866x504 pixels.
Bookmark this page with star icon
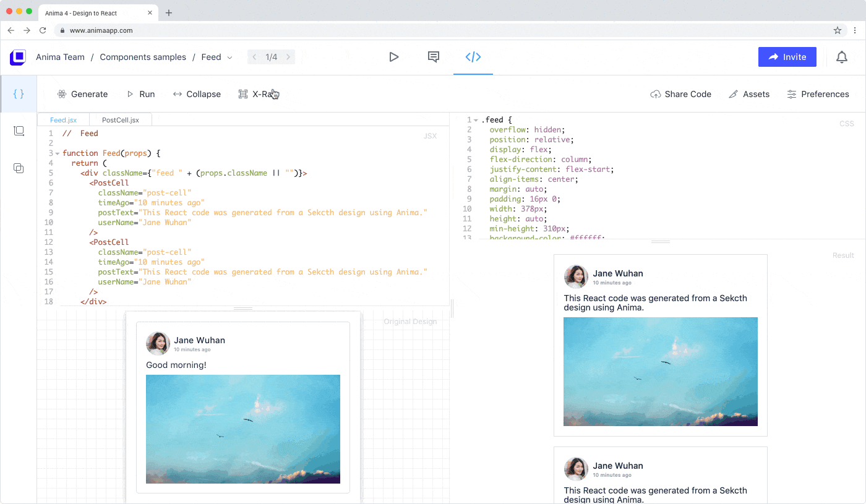click(838, 30)
